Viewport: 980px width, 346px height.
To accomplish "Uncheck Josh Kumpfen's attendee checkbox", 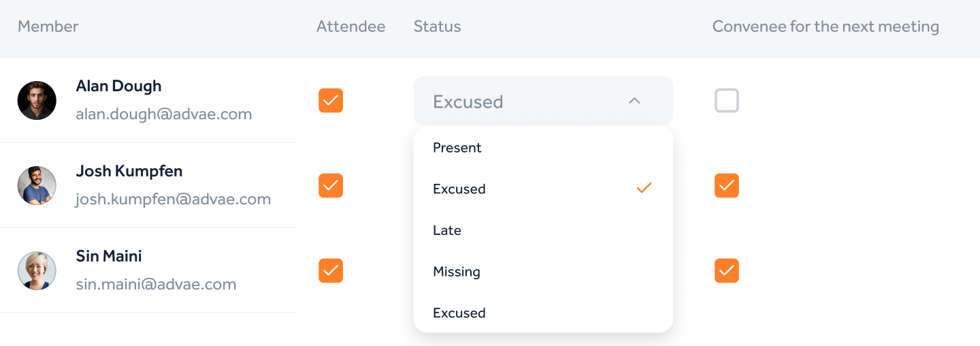I will [331, 185].
